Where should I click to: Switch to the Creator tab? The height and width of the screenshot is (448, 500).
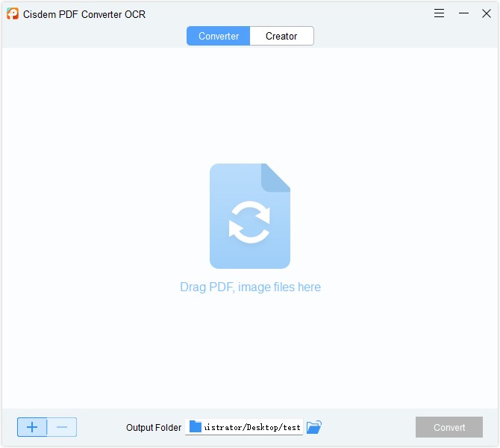tap(281, 36)
